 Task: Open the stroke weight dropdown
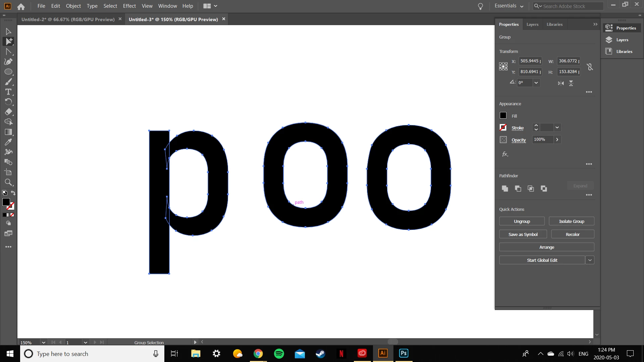(557, 127)
